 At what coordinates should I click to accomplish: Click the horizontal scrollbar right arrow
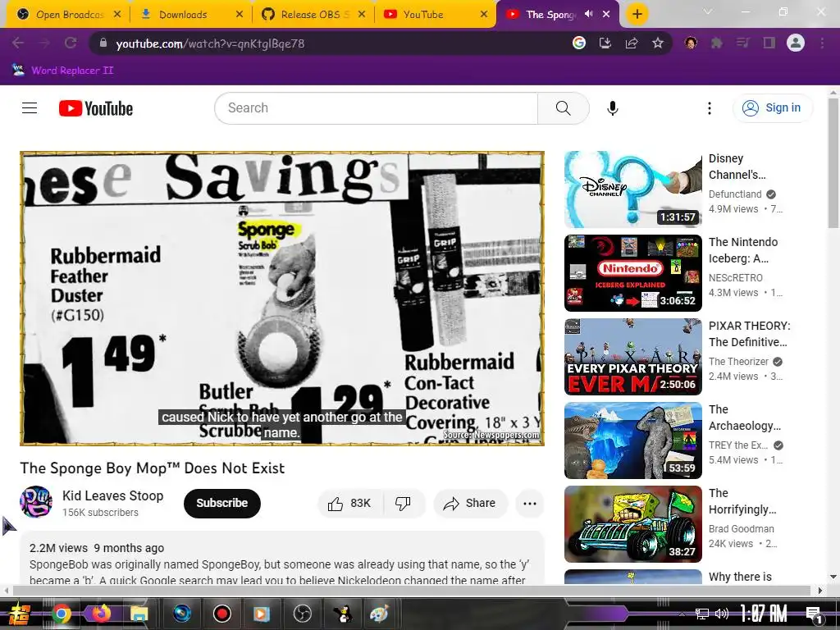click(819, 591)
